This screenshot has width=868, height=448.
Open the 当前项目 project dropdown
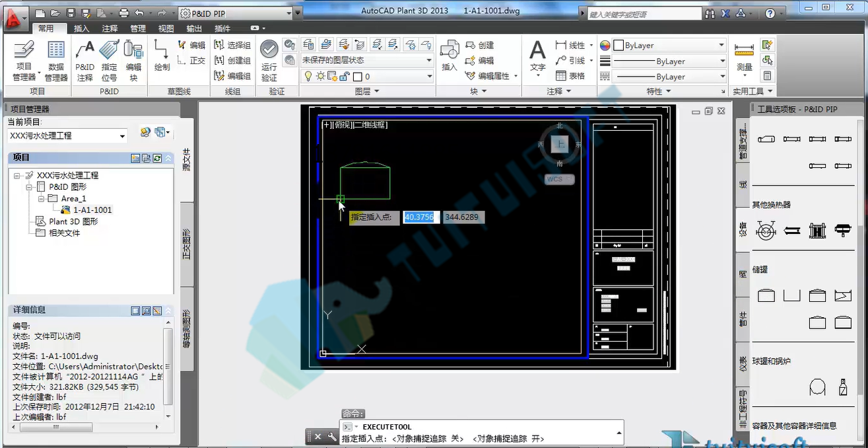click(x=67, y=135)
